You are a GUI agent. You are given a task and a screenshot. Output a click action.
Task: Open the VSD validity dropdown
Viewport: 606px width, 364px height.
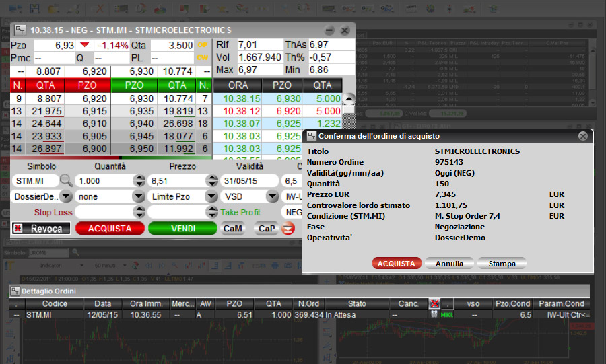273,196
